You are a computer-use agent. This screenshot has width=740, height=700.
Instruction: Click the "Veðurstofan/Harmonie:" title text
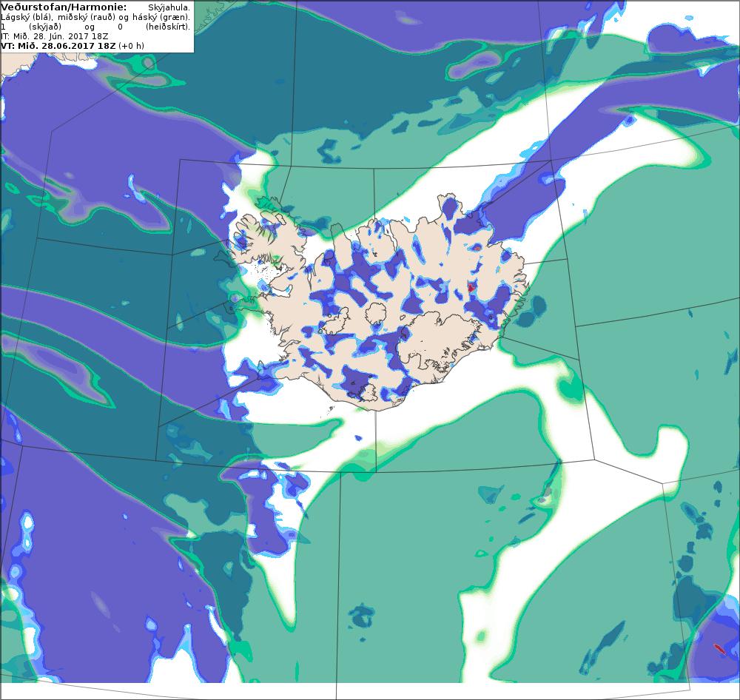pyautogui.click(x=64, y=7)
